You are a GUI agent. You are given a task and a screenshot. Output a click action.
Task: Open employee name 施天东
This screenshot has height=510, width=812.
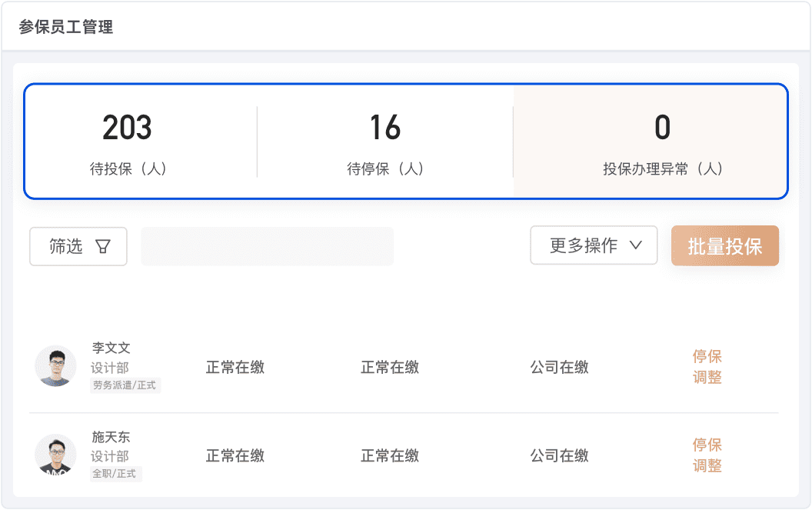click(x=111, y=437)
